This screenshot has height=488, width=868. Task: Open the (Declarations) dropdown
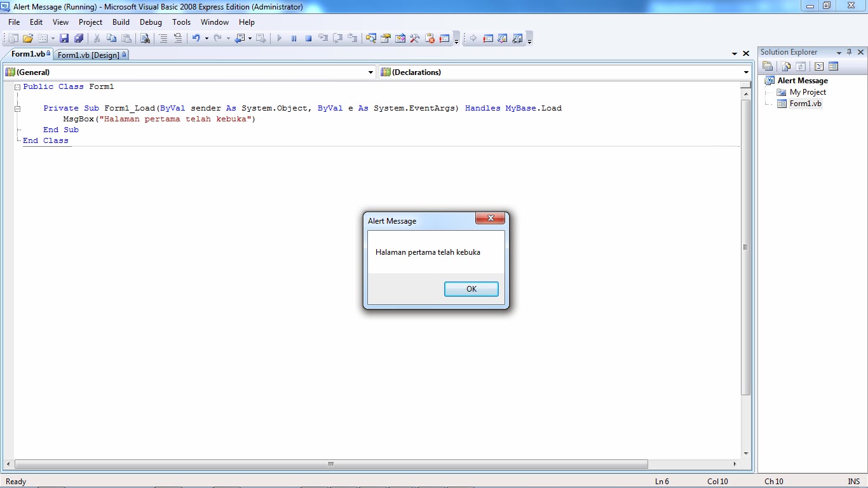click(x=746, y=72)
